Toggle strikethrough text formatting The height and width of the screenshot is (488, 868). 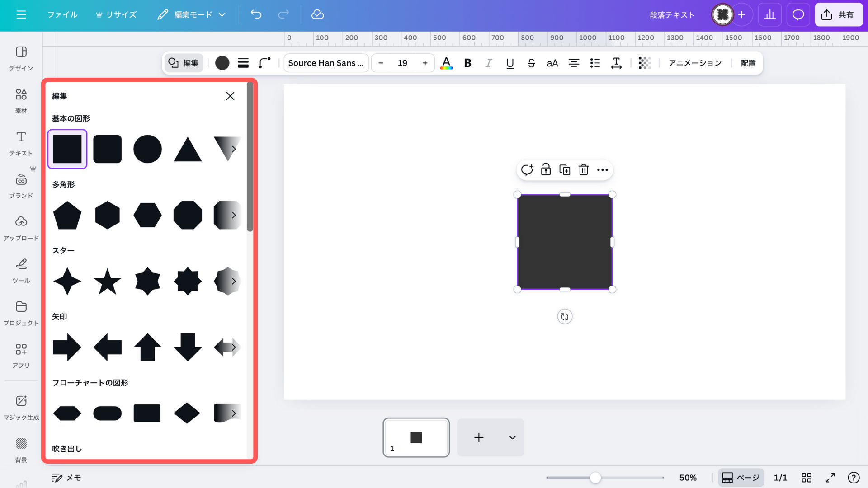click(531, 63)
